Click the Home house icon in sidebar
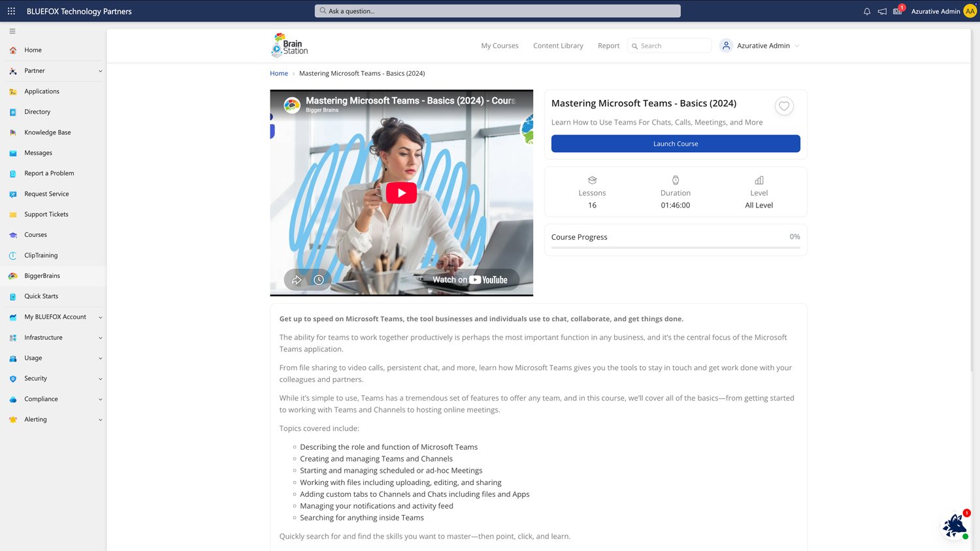This screenshot has width=980, height=551. (13, 50)
